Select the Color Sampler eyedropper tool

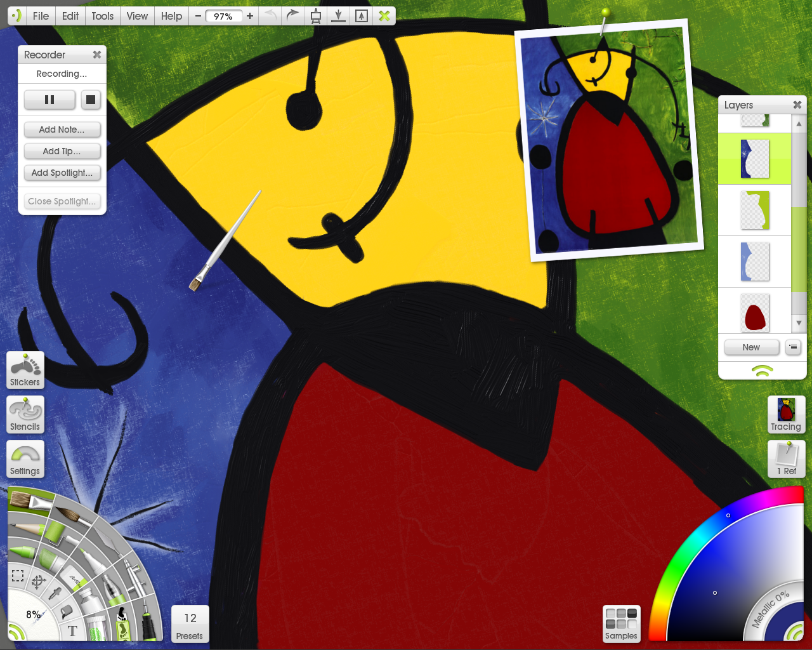[56, 593]
